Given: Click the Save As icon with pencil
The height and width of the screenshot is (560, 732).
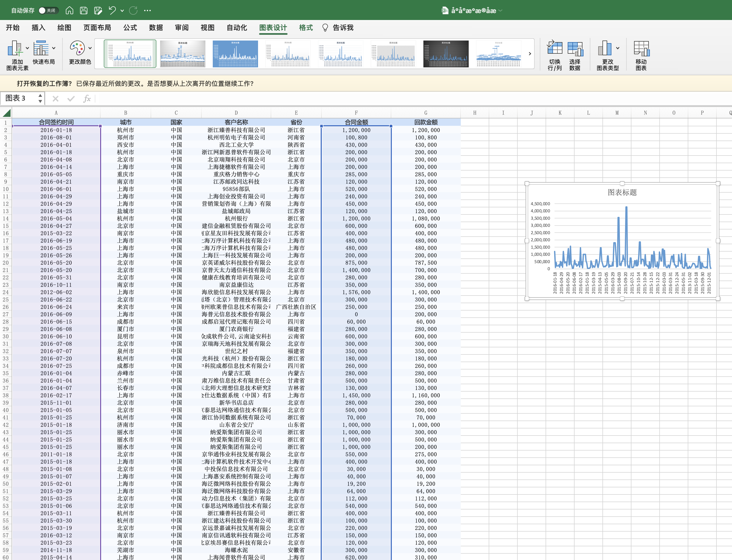Looking at the screenshot, I should click(98, 10).
